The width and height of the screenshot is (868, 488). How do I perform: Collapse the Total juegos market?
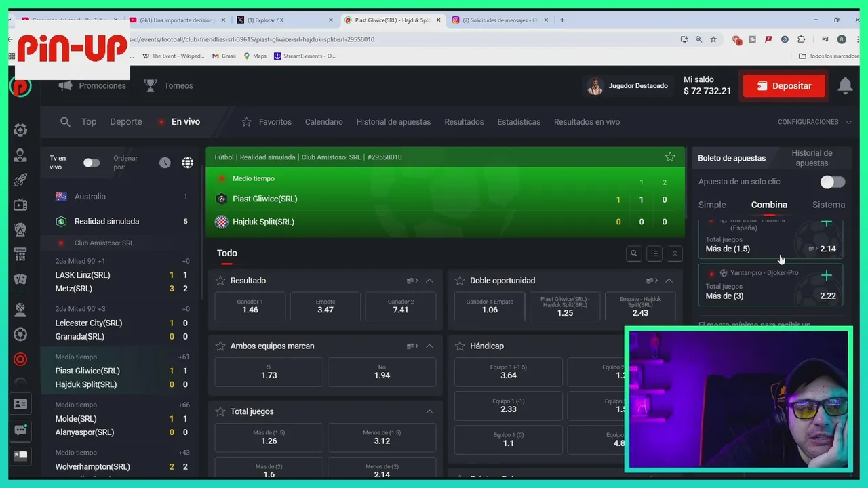point(429,411)
